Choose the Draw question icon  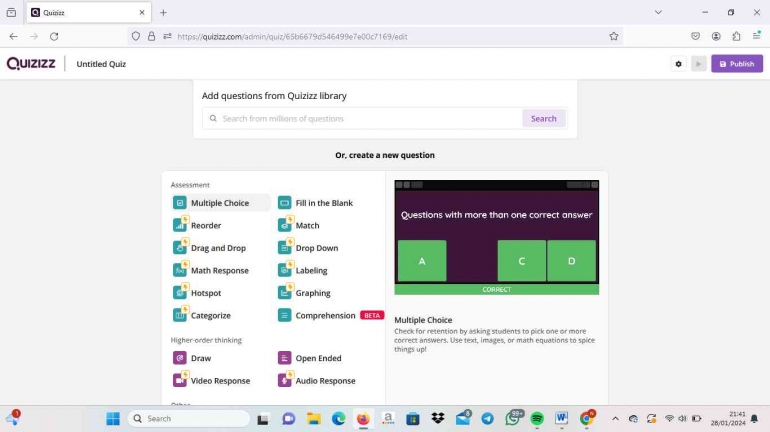[180, 358]
